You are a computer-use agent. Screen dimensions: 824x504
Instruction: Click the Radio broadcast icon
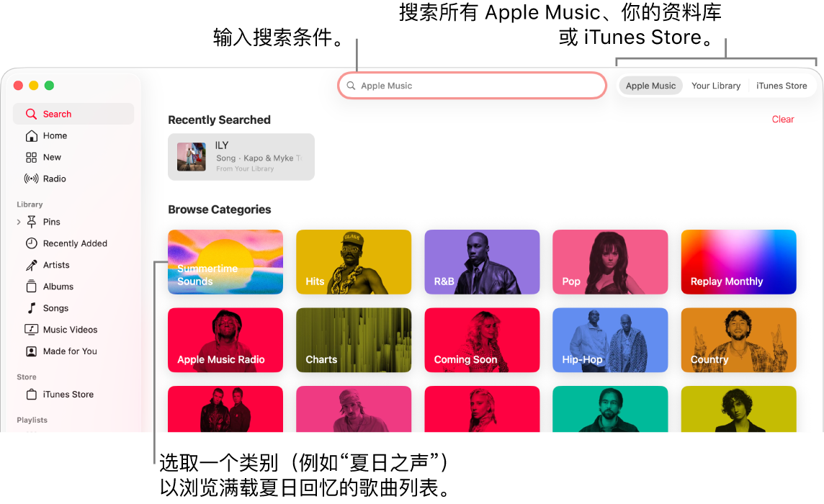[x=32, y=179]
